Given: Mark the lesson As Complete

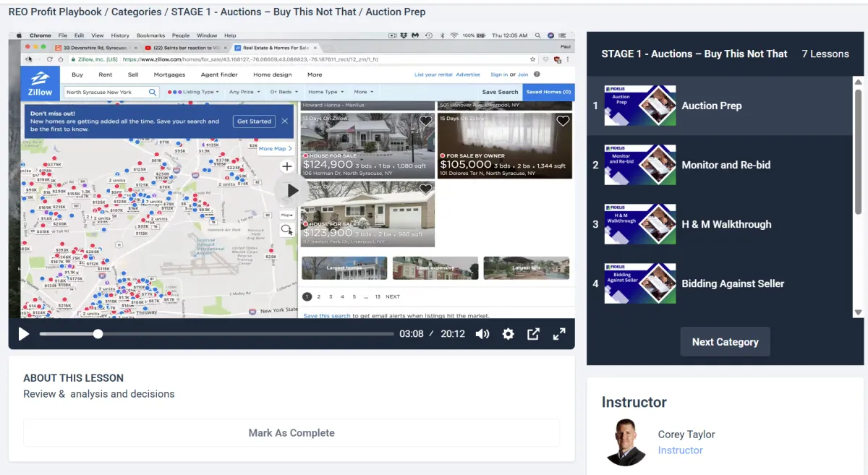Looking at the screenshot, I should (x=292, y=433).
